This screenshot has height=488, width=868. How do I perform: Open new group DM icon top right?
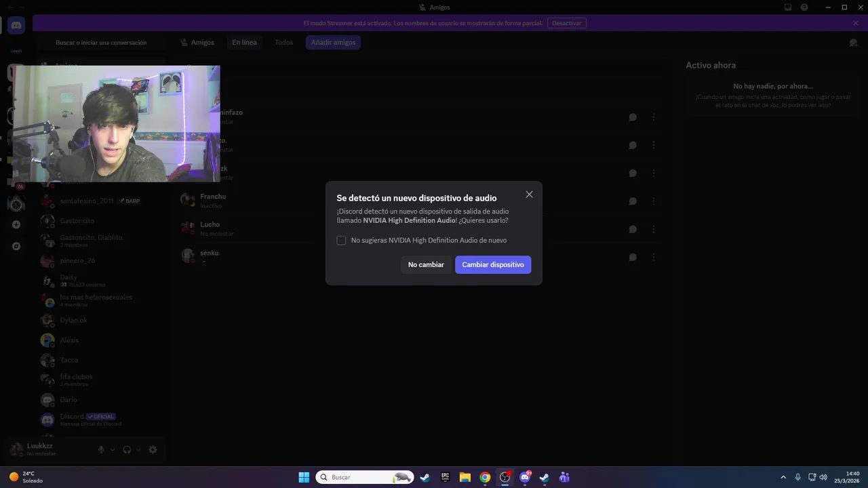853,43
